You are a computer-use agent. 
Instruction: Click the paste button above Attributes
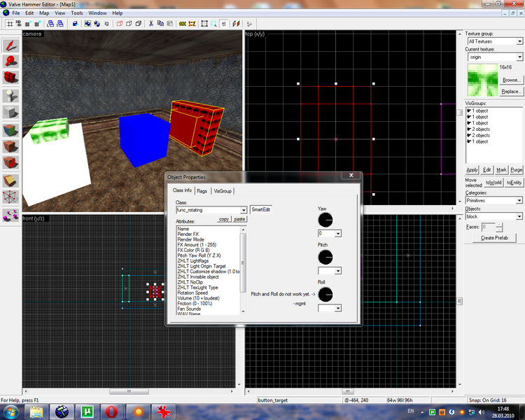tap(239, 219)
